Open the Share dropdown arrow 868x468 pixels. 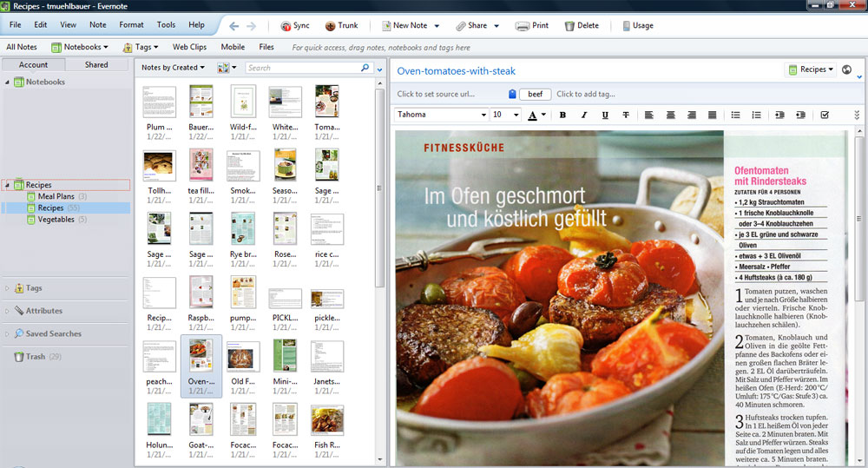pyautogui.click(x=496, y=26)
